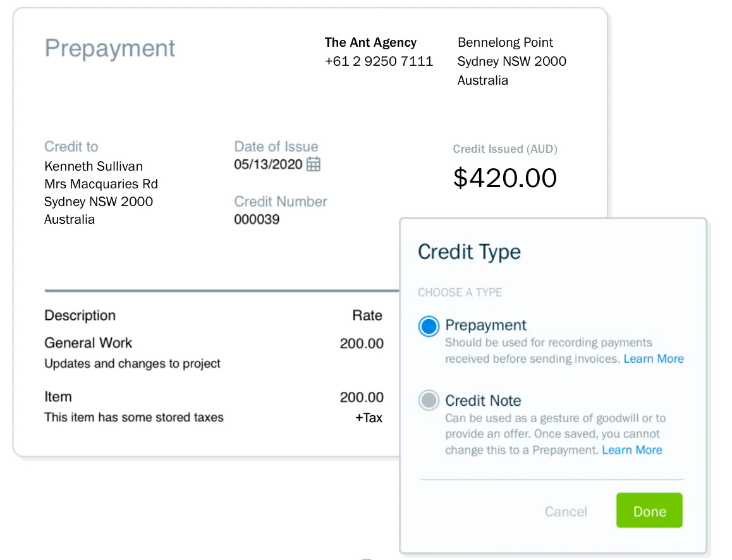This screenshot has width=732, height=560.
Task: Click the Bennelong Point address block
Action: [x=511, y=61]
